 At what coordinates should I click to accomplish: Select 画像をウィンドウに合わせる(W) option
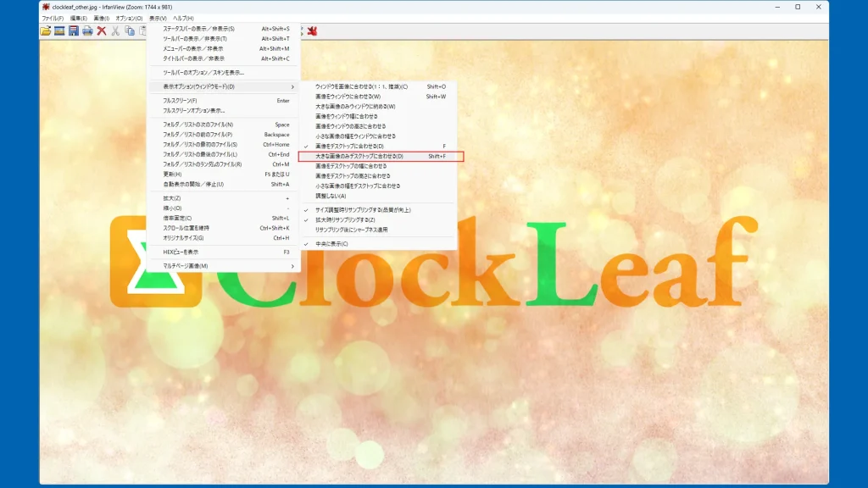pyautogui.click(x=379, y=97)
